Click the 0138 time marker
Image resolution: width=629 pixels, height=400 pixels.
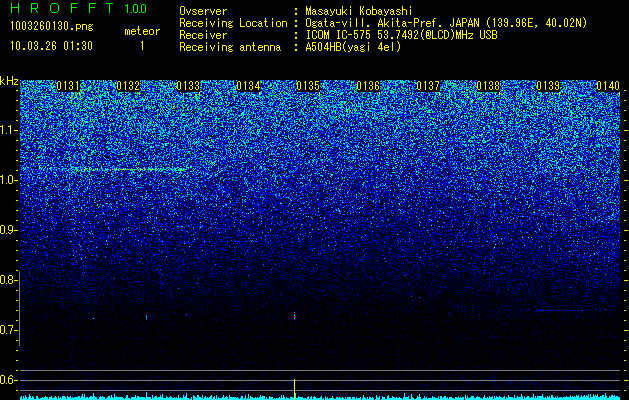[488, 86]
